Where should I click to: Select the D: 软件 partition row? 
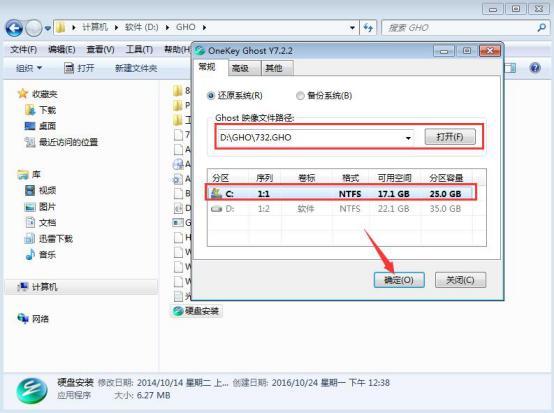tap(341, 209)
